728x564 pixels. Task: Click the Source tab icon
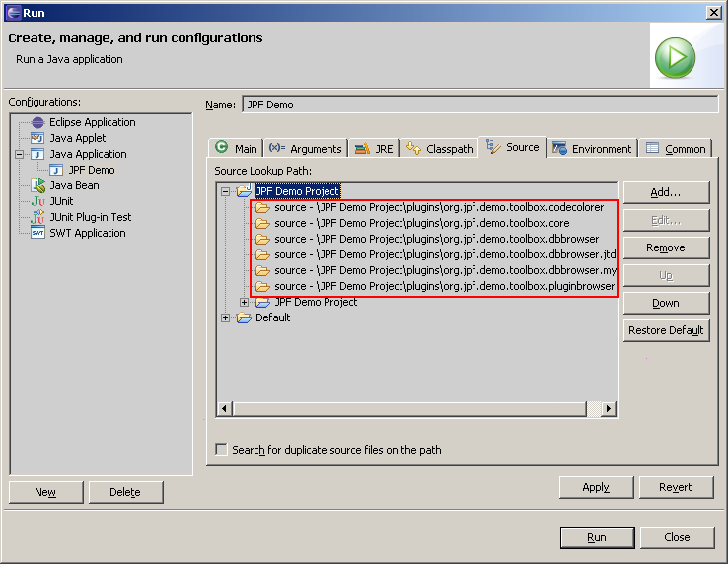click(x=493, y=147)
